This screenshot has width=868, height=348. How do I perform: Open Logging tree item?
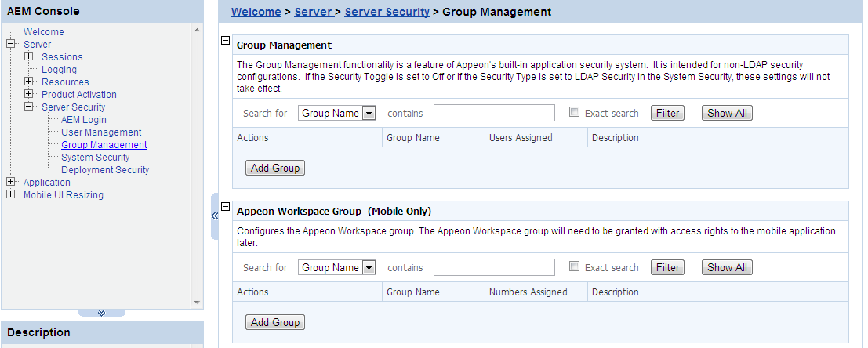tap(60, 70)
